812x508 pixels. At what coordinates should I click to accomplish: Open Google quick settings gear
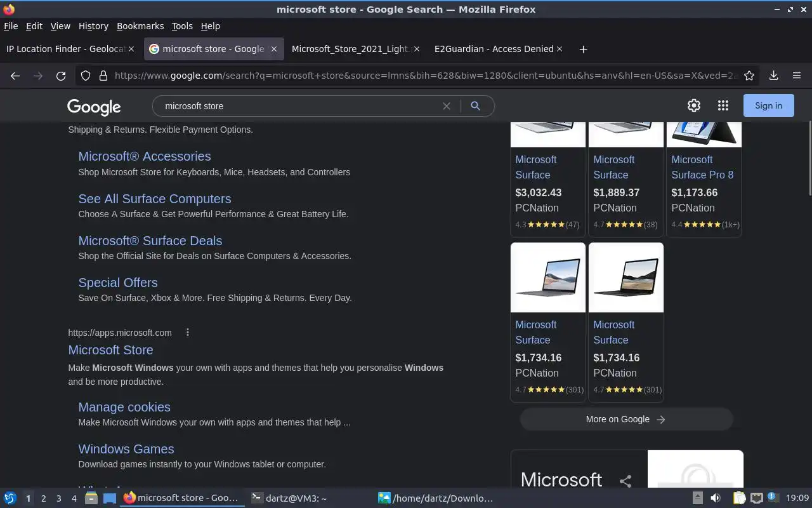pyautogui.click(x=694, y=105)
